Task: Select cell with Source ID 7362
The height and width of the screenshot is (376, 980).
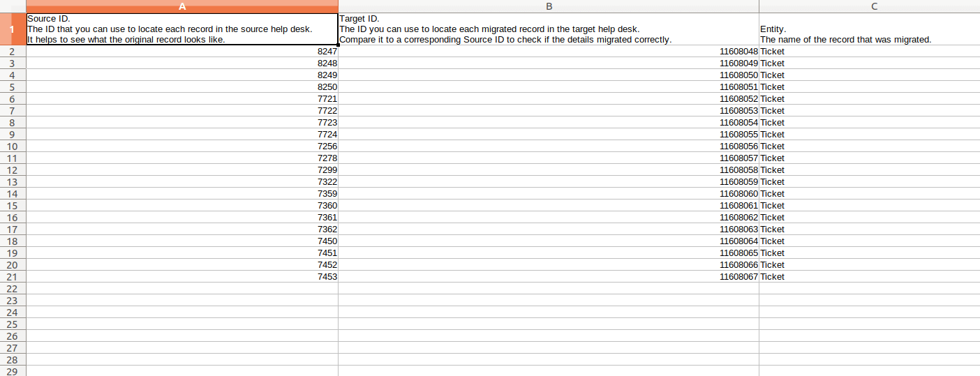Action: coord(182,230)
